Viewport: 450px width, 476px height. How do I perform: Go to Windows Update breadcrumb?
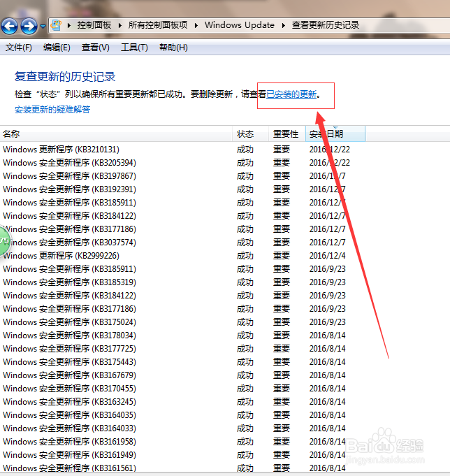[240, 25]
